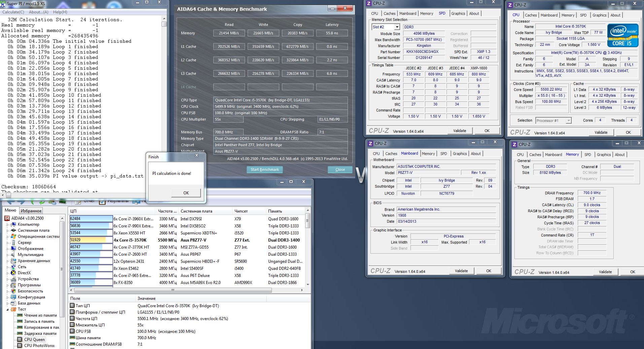Click the Операционная система Windows flag icon
Screen dimensions: 644x349
[x=13, y=236]
